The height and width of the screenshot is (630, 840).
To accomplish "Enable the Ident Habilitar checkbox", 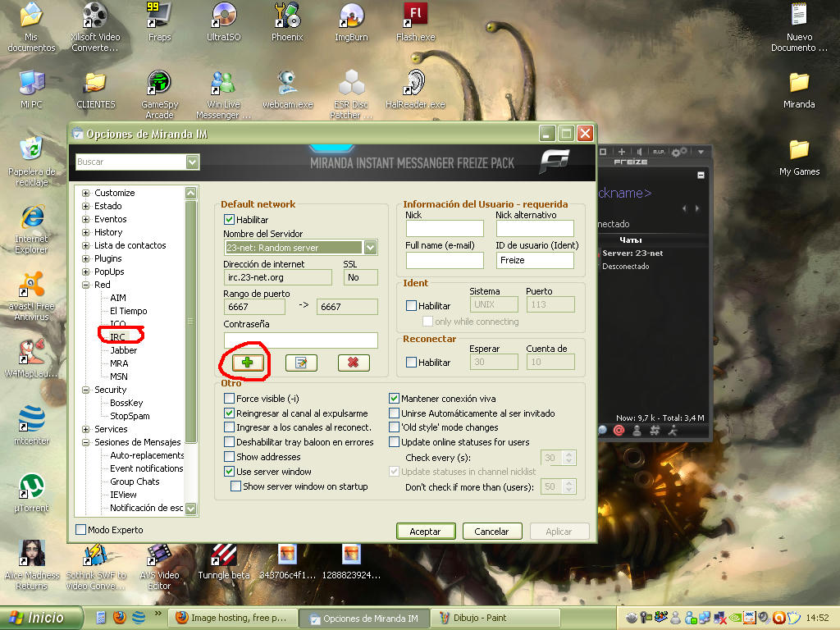I will [x=412, y=306].
